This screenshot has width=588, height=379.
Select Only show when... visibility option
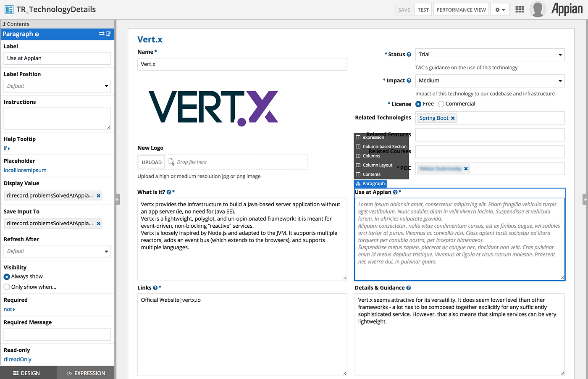tap(7, 287)
